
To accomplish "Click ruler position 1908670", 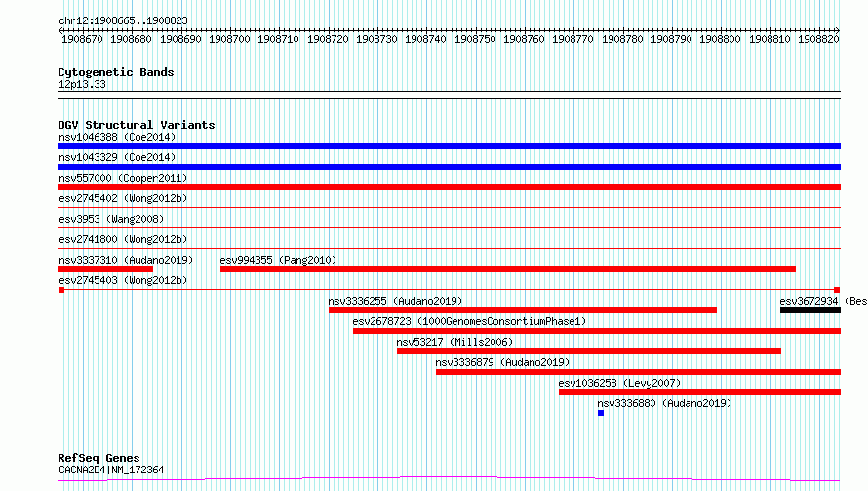I will pyautogui.click(x=82, y=39).
